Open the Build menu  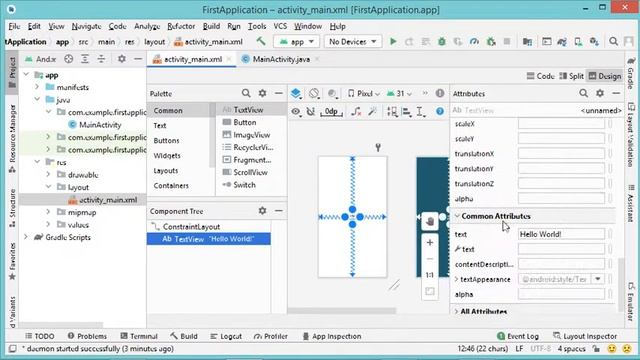coord(211,26)
